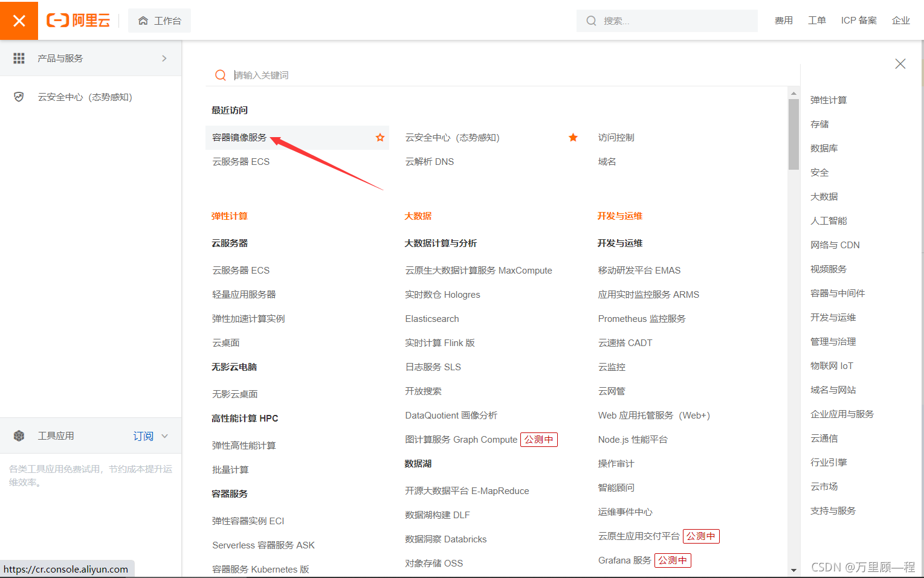
Task: Open 域名 from recent visits
Action: coord(607,162)
